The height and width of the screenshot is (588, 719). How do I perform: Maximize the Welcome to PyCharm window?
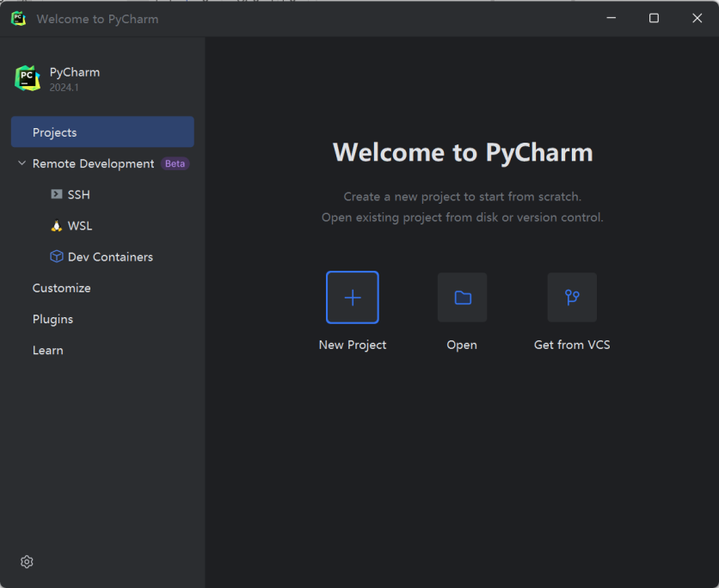coord(654,18)
